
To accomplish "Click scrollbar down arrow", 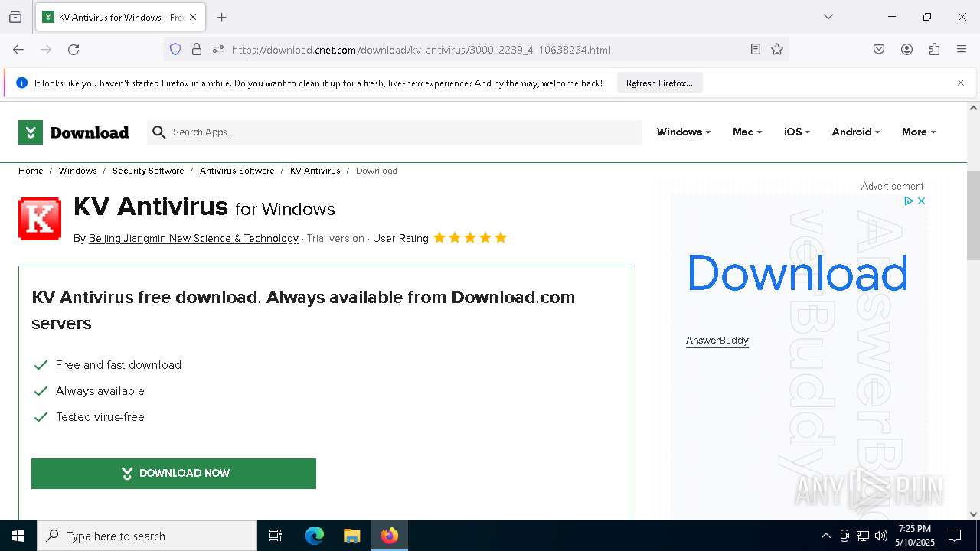I will click(973, 514).
